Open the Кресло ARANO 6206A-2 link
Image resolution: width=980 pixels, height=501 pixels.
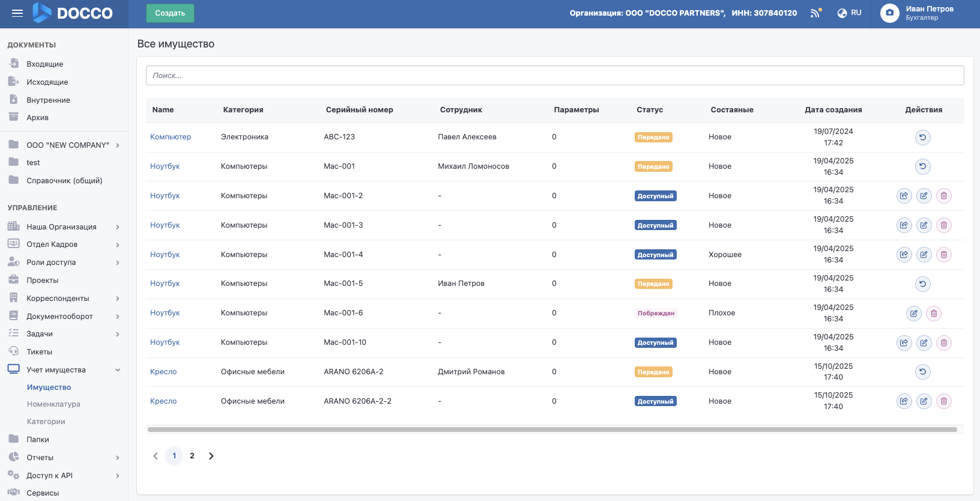click(163, 372)
